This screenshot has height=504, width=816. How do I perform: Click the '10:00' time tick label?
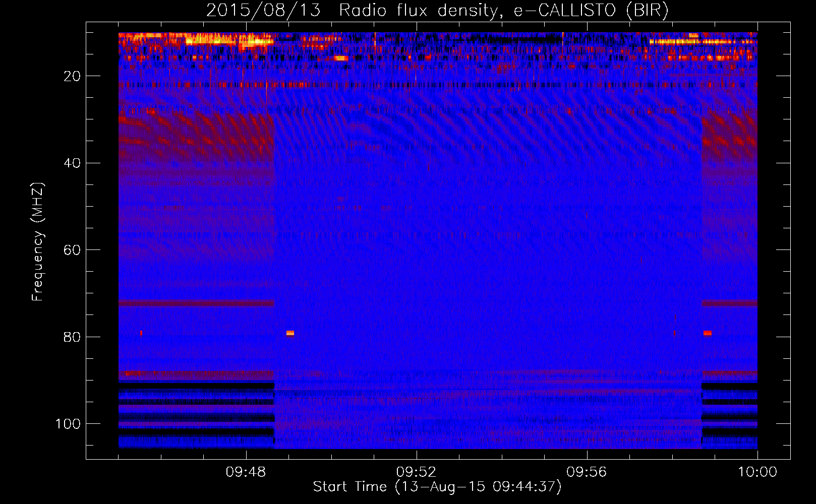[x=757, y=472]
